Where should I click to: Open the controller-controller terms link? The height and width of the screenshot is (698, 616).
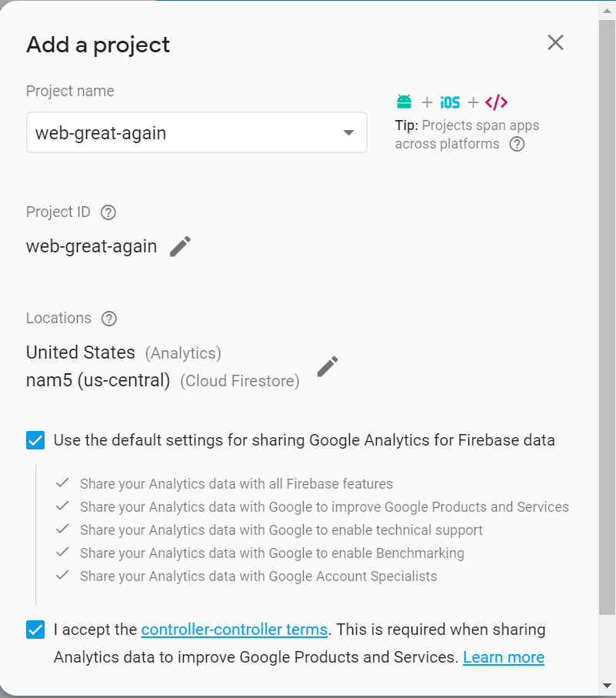coord(235,630)
